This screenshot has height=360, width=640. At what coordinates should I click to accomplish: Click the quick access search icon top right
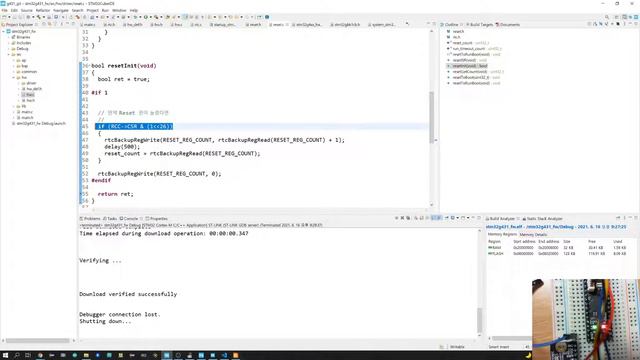607,17
